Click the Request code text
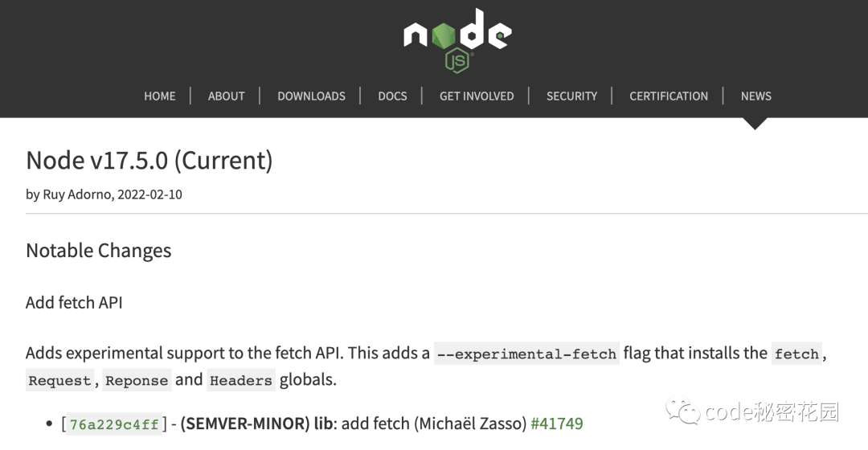The width and height of the screenshot is (868, 450). point(60,381)
